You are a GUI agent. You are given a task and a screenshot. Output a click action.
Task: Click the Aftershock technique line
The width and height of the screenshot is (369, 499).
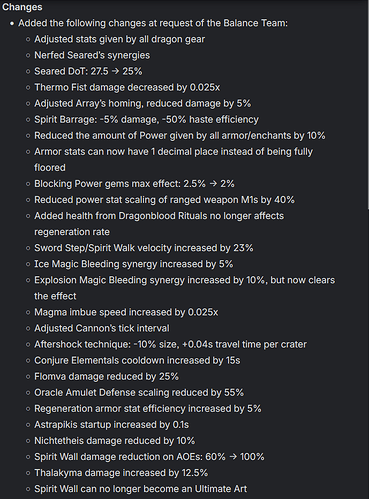(170, 344)
